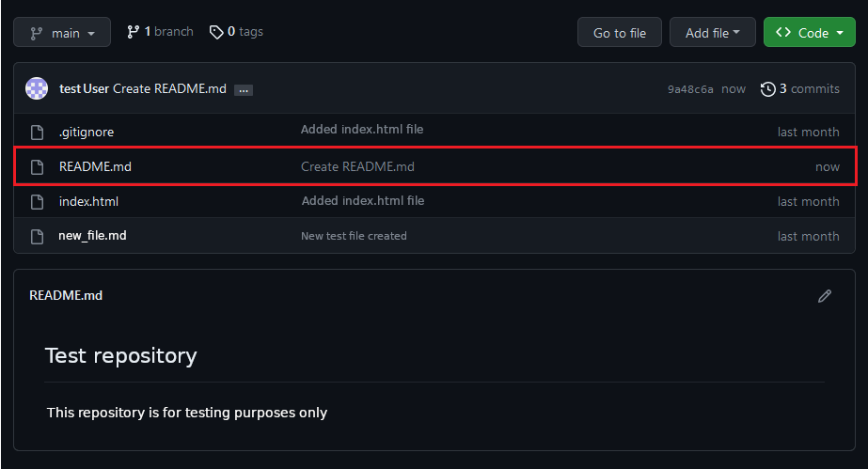Click the file icon beside README.md row
The height and width of the screenshot is (469, 868).
point(38,166)
